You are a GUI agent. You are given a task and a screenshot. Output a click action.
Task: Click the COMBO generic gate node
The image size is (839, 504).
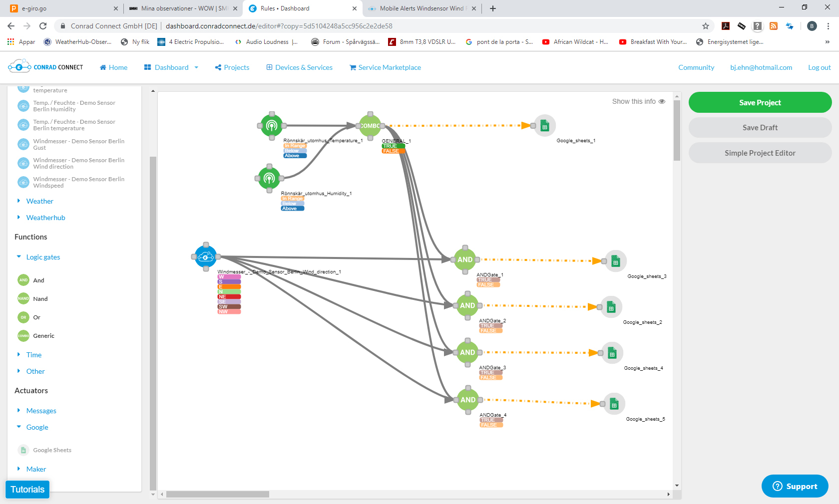(x=370, y=126)
